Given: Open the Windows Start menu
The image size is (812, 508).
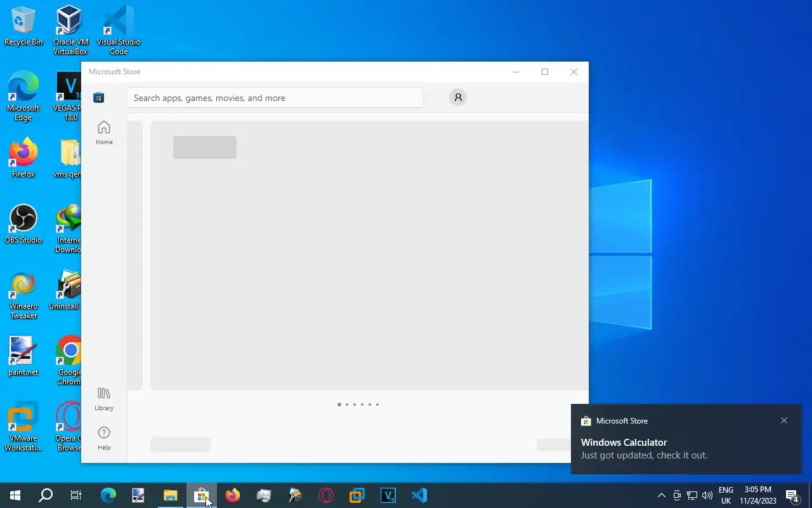Looking at the screenshot, I should 15,495.
